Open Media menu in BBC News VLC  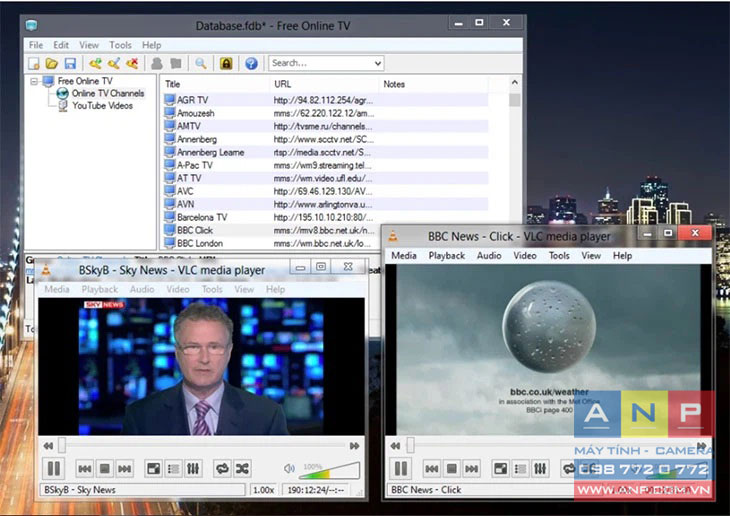click(404, 256)
